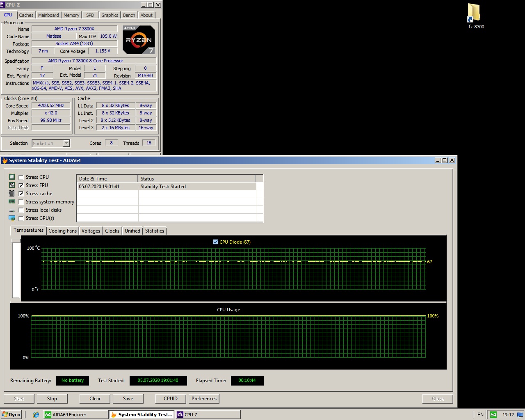Enable Stress CPU checkbox
The height and width of the screenshot is (420, 525).
pos(21,177)
